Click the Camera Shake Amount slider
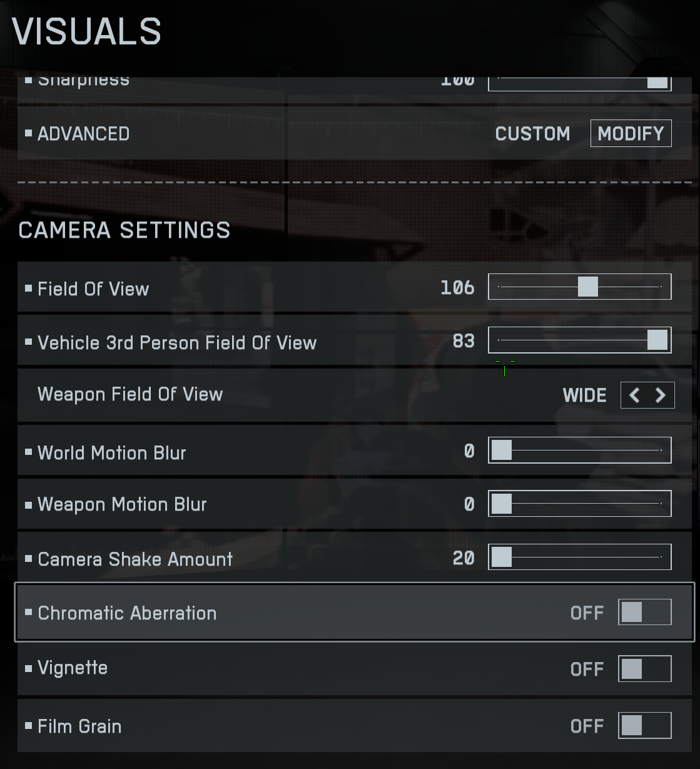The image size is (700, 769). [x=580, y=558]
